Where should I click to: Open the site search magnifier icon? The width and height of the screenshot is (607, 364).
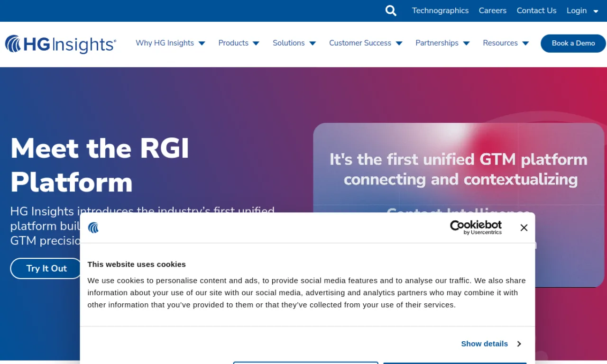click(391, 11)
